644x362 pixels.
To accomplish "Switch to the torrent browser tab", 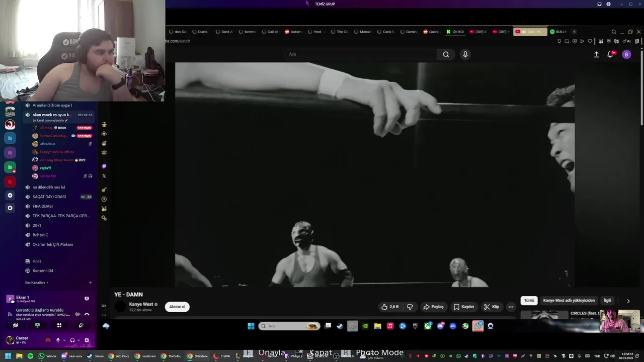I will (247, 32).
